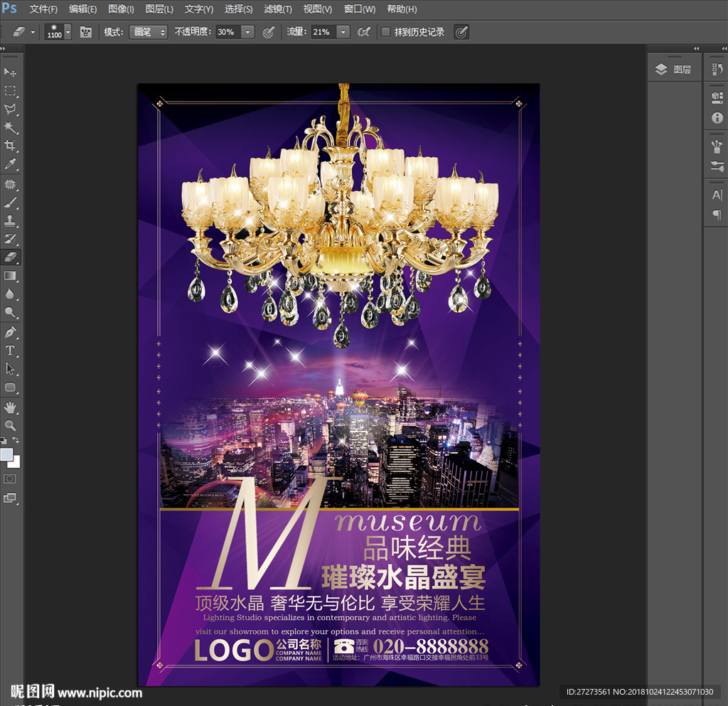Click the foreground color swatch
Image resolution: width=728 pixels, height=706 pixels.
coord(6,454)
